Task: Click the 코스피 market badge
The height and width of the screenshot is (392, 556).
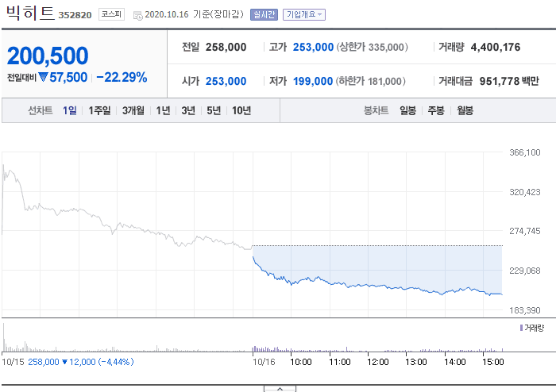Action: (x=111, y=14)
